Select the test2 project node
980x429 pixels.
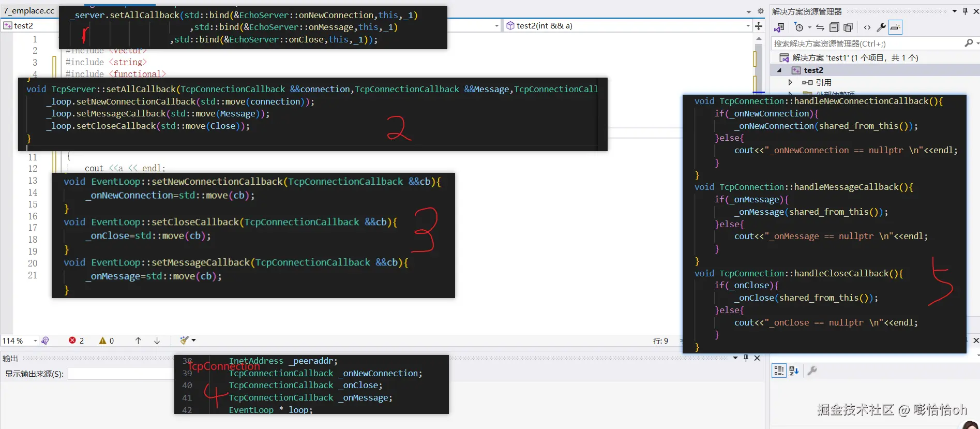click(x=813, y=70)
